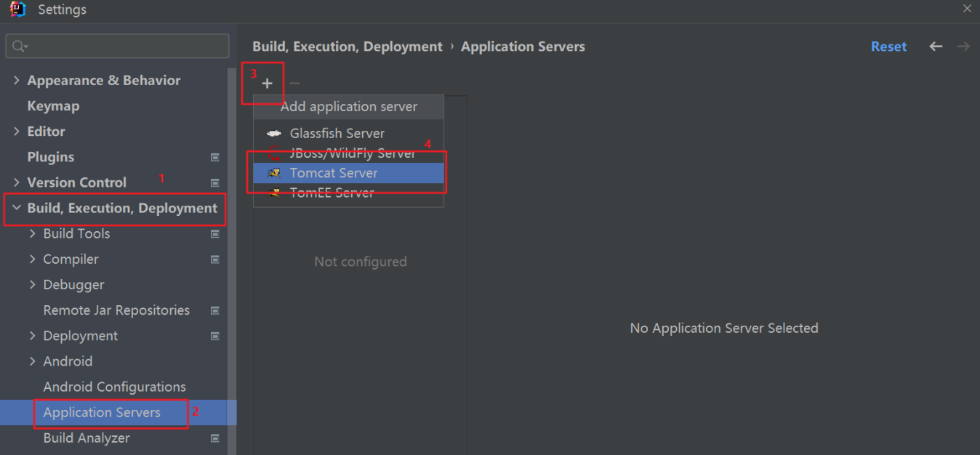Image resolution: width=980 pixels, height=455 pixels.
Task: Click the settings search field
Action: (117, 47)
